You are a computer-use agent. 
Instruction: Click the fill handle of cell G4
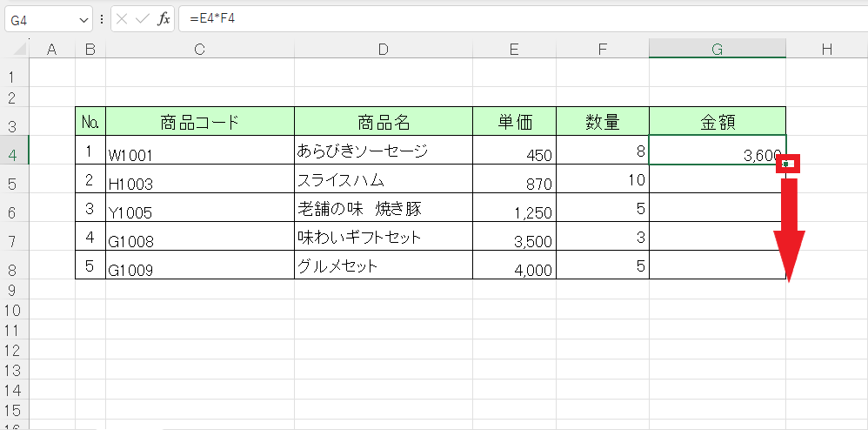785,164
